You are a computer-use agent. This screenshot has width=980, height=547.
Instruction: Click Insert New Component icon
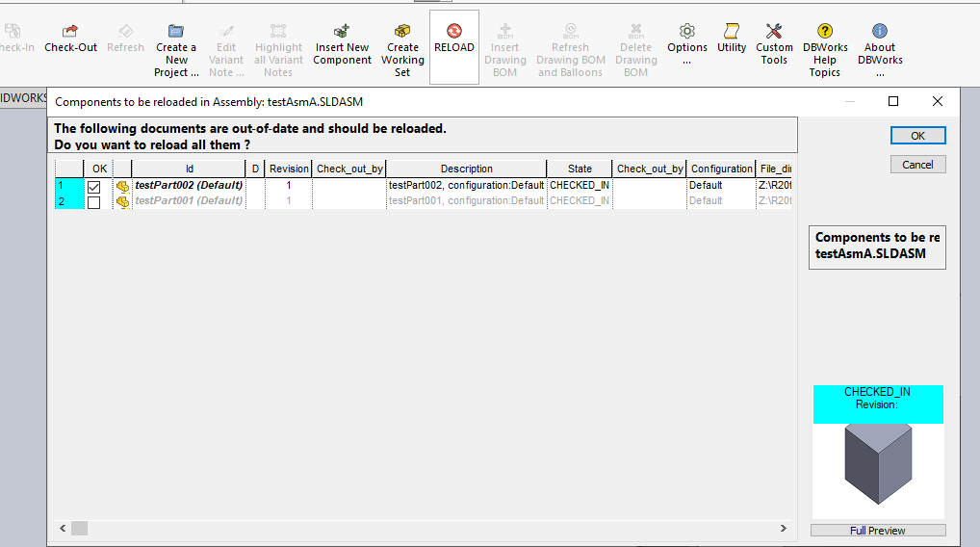(x=342, y=31)
